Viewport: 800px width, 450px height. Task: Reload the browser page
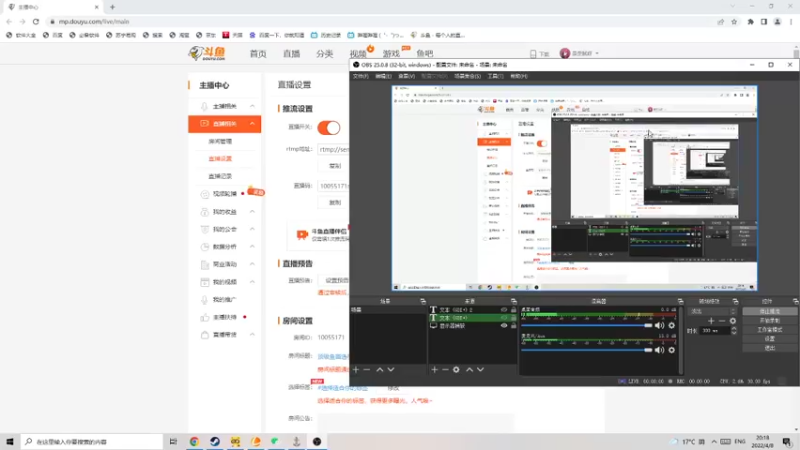click(x=36, y=21)
